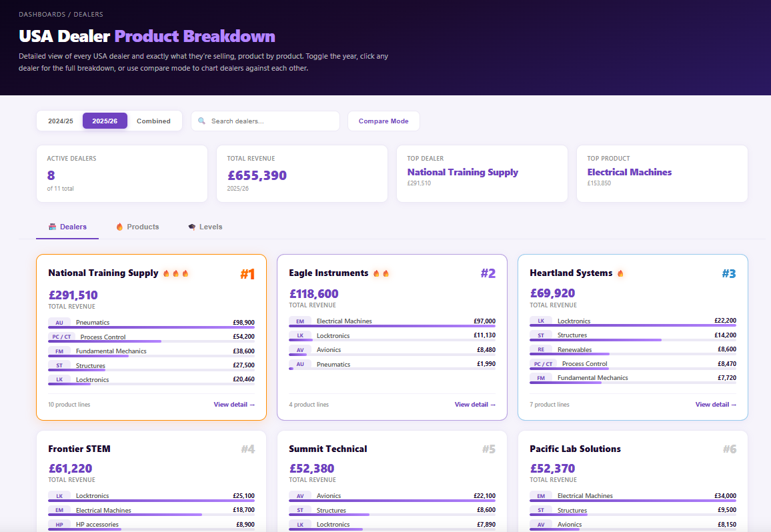Click the magnifier icon in the search box
Screen dimensions: 771x532
(201, 121)
